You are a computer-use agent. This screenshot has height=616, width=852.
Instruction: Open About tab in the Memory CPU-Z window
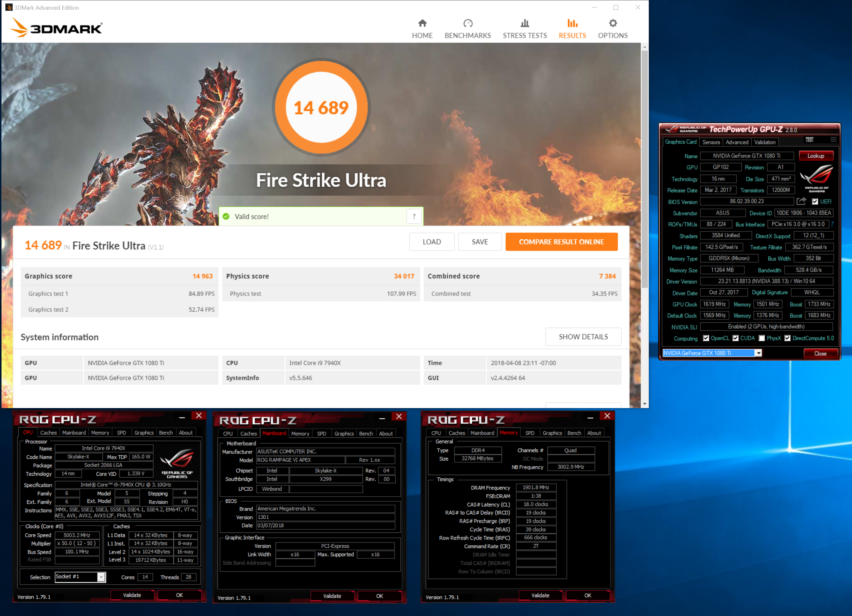tap(594, 433)
